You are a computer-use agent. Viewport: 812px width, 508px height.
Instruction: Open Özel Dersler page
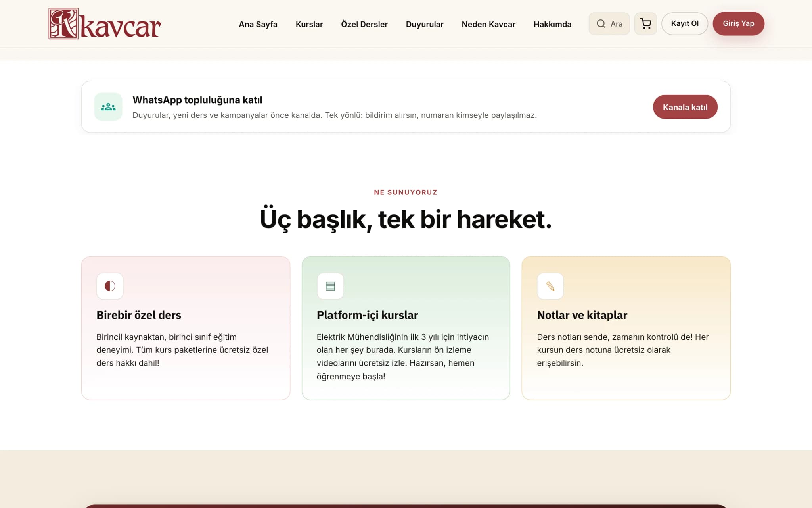click(364, 24)
